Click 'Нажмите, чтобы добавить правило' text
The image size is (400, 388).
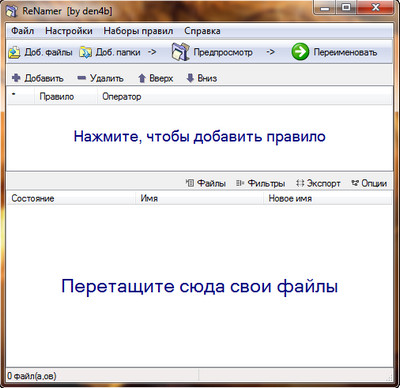(x=199, y=136)
